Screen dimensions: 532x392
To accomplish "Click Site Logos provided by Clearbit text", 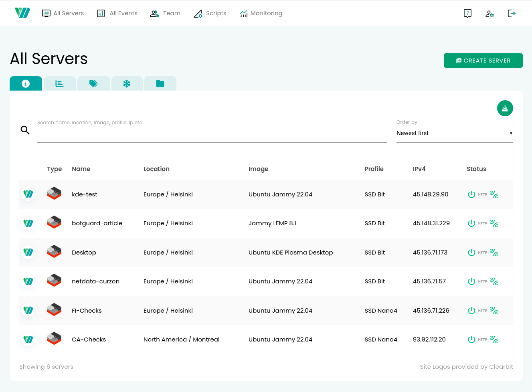I will 466,367.
